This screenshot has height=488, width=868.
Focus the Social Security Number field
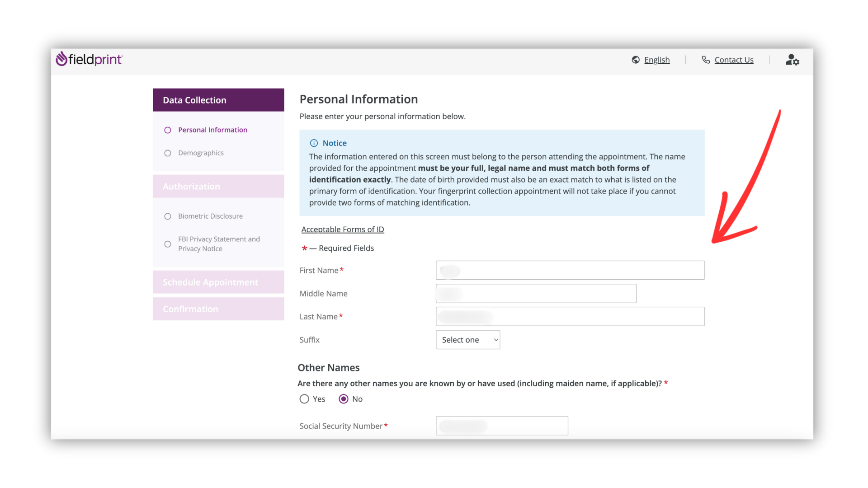(502, 426)
